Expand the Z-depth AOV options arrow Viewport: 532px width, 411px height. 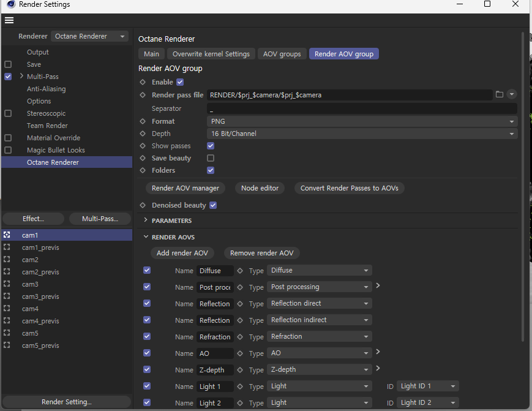click(378, 368)
